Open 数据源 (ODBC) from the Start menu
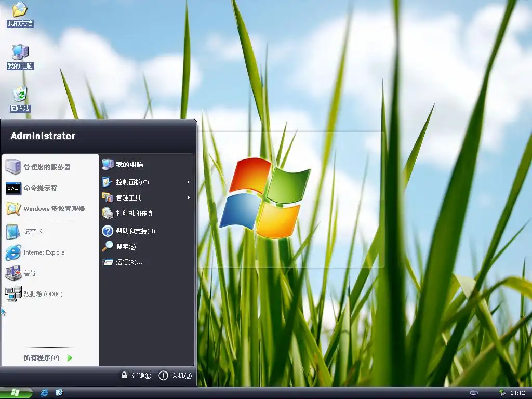 [x=50, y=294]
